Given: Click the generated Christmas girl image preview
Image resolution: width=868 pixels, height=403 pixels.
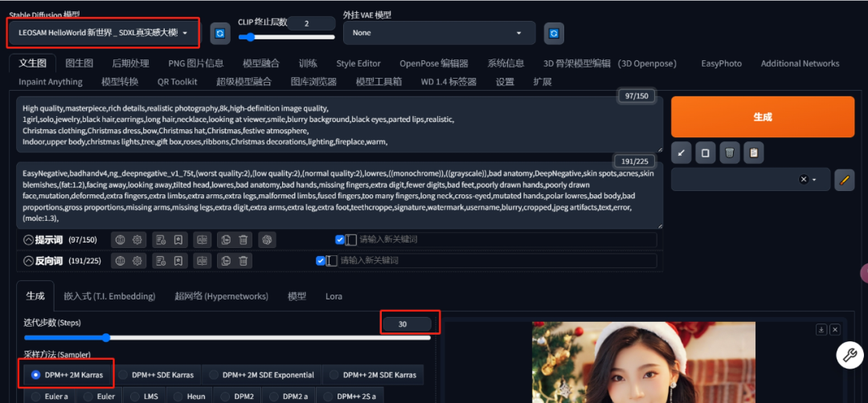Looking at the screenshot, I should click(643, 362).
